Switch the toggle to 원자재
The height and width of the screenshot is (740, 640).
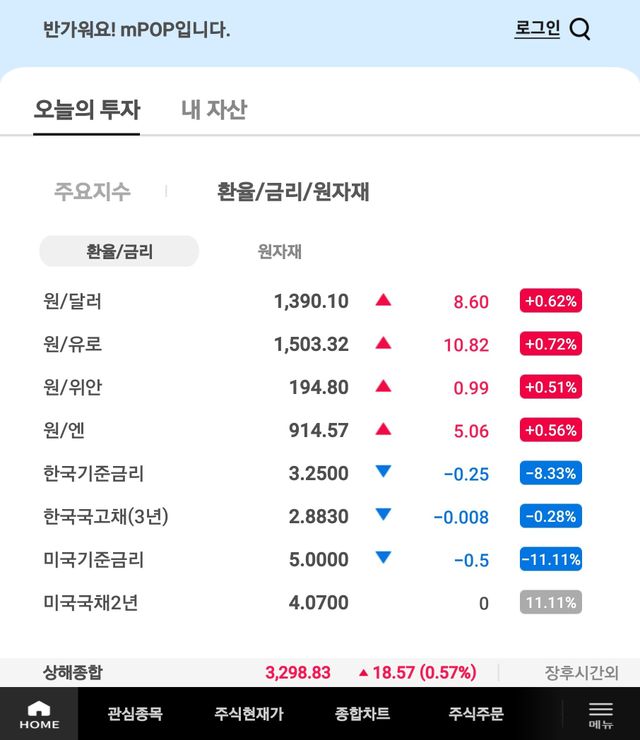click(x=279, y=251)
